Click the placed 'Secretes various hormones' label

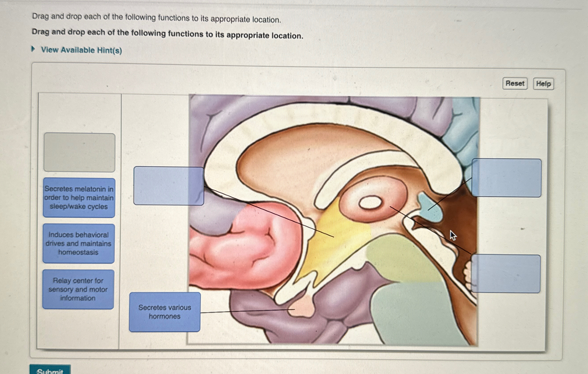pyautogui.click(x=165, y=312)
